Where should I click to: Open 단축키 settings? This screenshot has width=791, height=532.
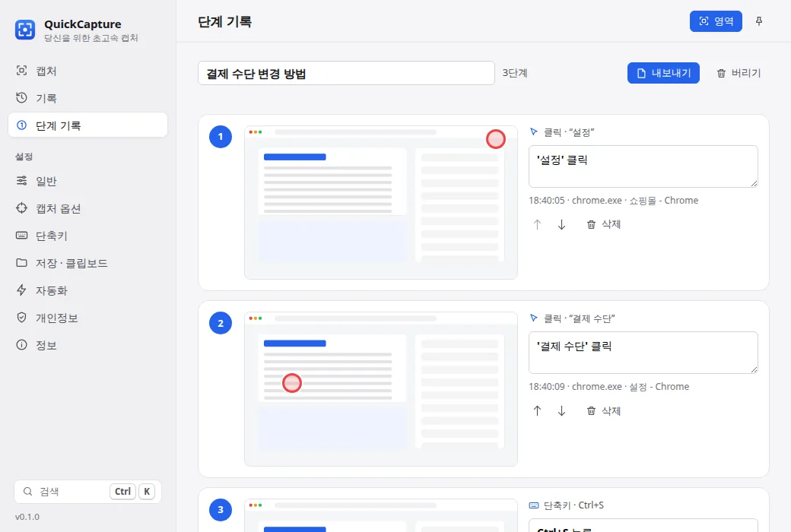(87, 236)
